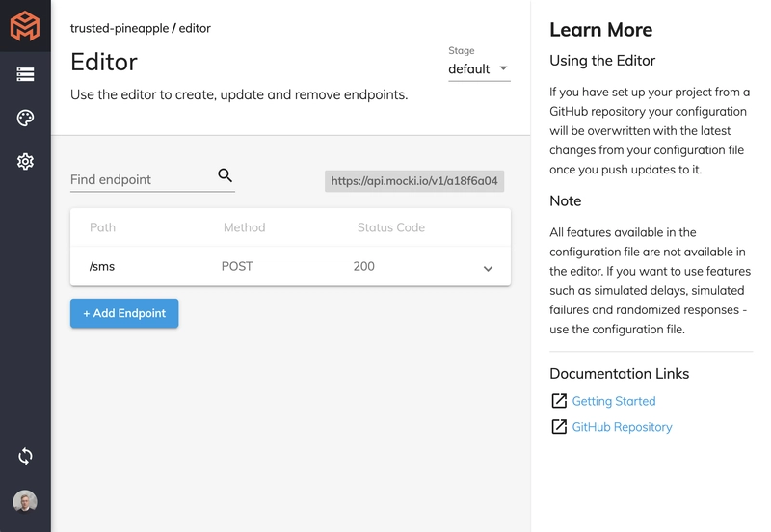Click the trusted-pineapple breadcrumb
The width and height of the screenshot is (771, 532).
tap(120, 28)
